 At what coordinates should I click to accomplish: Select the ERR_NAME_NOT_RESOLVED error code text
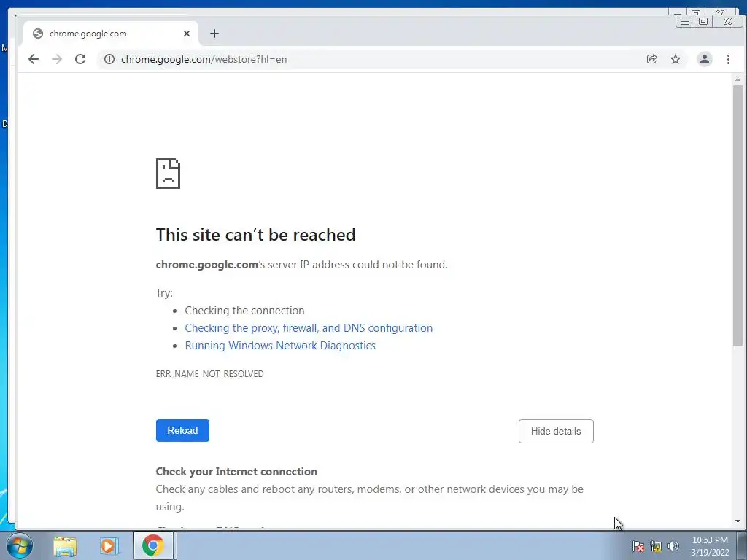click(209, 374)
